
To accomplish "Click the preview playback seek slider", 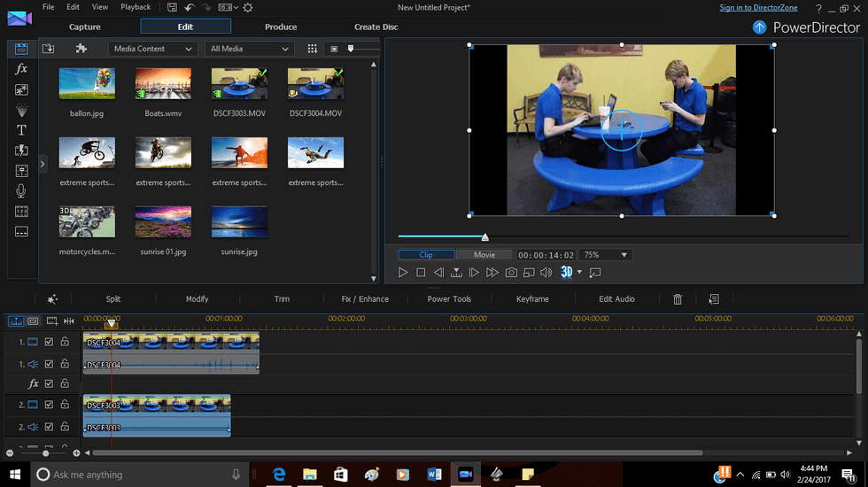I will [x=484, y=236].
